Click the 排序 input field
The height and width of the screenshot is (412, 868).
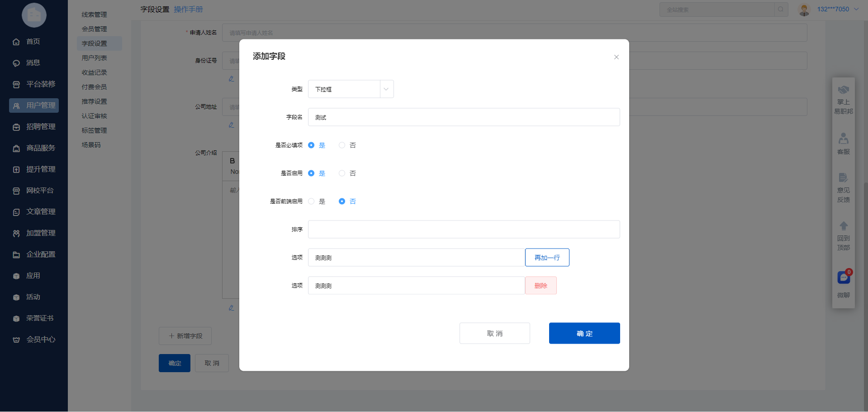tap(464, 230)
